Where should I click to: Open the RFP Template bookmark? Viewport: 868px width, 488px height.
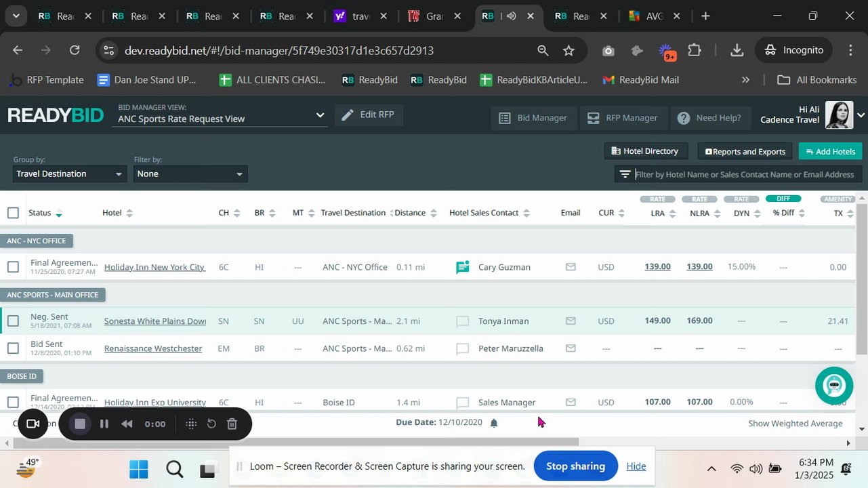pyautogui.click(x=46, y=80)
